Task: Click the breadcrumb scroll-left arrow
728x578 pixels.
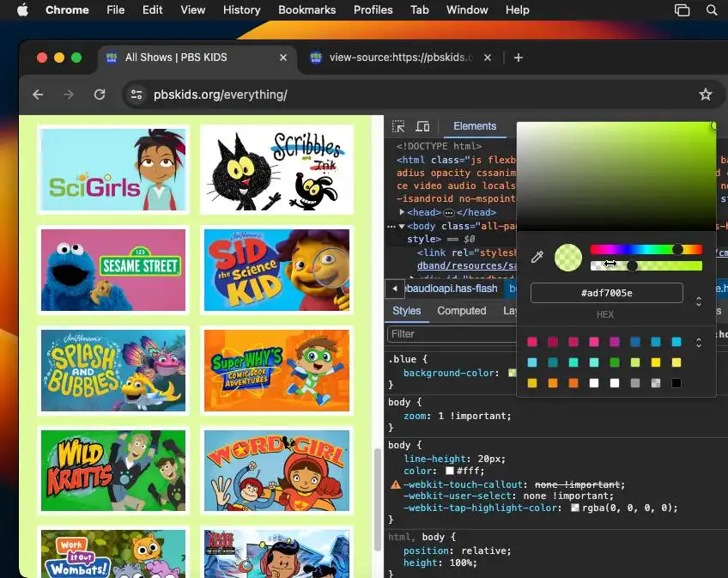Action: click(x=395, y=289)
